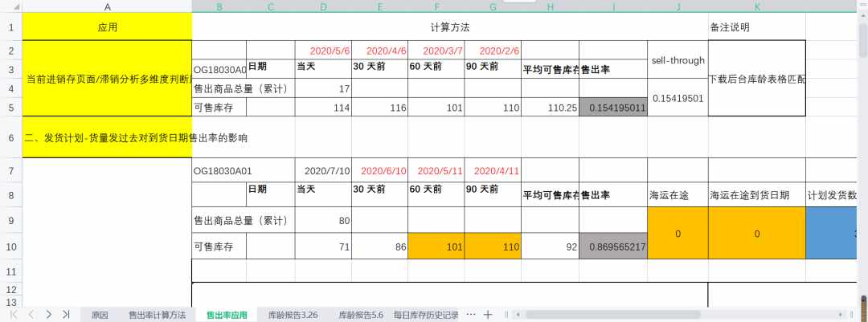This screenshot has height=322, width=868.
Task: Select the 备注说明 cell
Action: (757, 26)
